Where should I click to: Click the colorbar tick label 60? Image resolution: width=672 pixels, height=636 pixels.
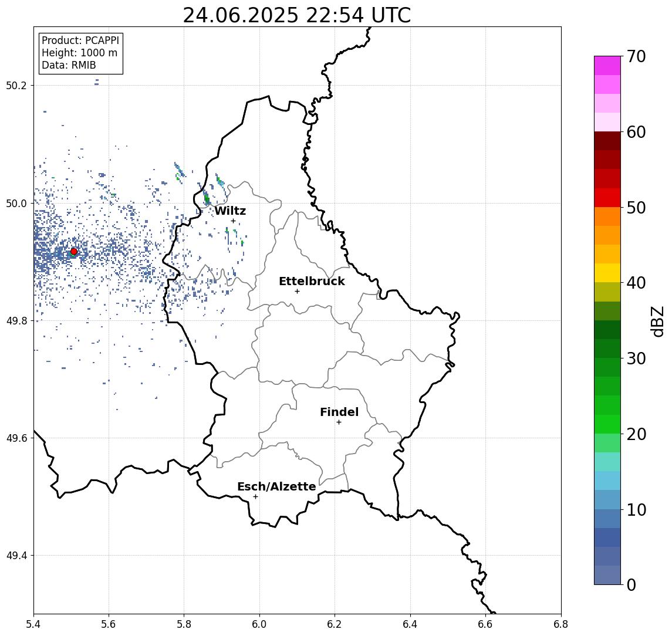tap(636, 133)
